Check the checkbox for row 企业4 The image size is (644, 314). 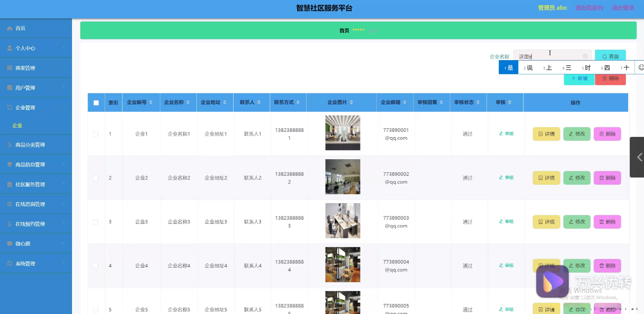point(96,266)
